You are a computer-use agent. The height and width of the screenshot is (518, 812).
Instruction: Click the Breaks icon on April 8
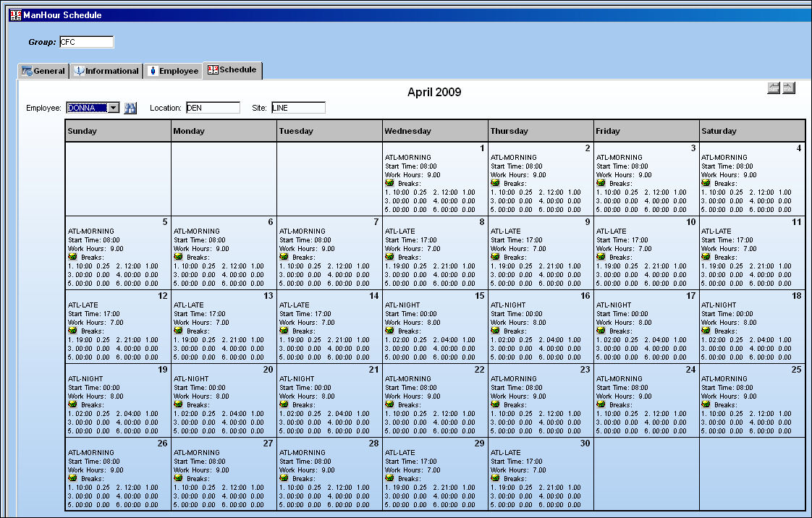click(389, 257)
